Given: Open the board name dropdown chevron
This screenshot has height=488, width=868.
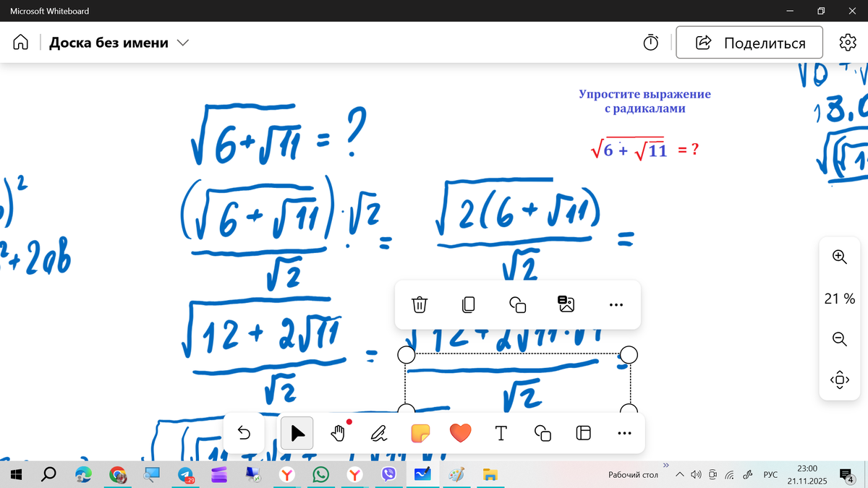Looking at the screenshot, I should coord(183,43).
